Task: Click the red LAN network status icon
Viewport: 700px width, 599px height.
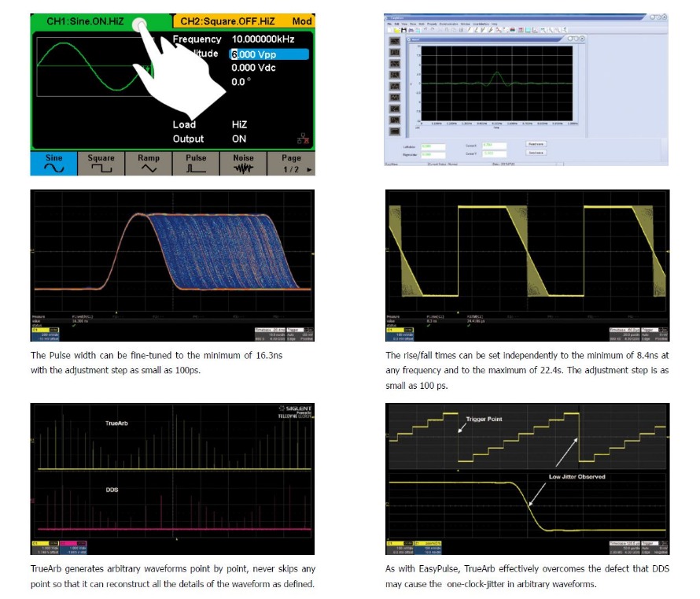Action: pyautogui.click(x=303, y=139)
